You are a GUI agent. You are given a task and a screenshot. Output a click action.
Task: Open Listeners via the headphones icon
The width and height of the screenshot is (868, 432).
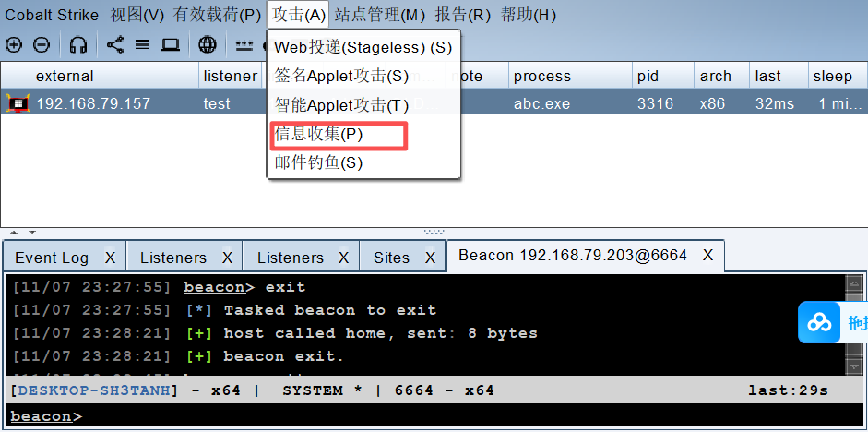78,45
